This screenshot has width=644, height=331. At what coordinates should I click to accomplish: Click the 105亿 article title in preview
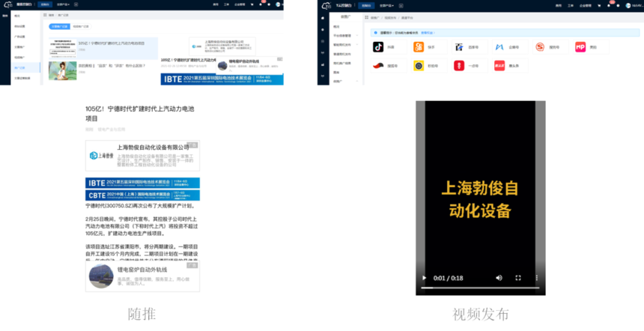click(x=139, y=114)
